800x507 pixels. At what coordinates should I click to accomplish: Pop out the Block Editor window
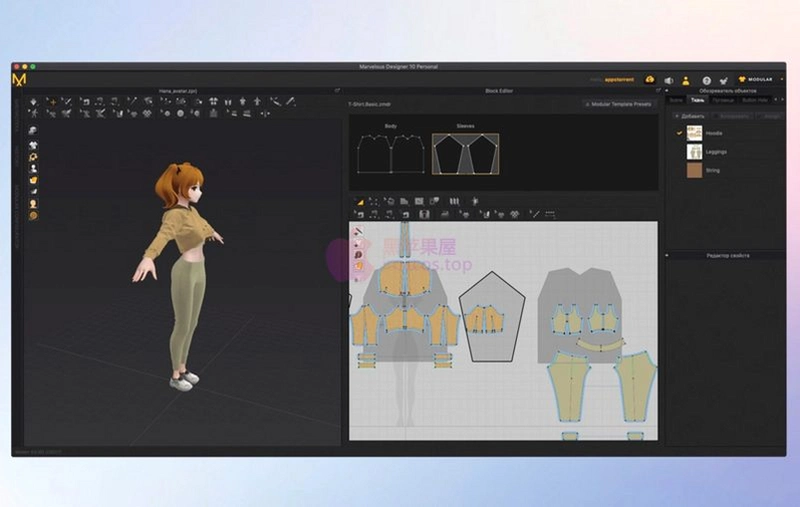pos(658,91)
